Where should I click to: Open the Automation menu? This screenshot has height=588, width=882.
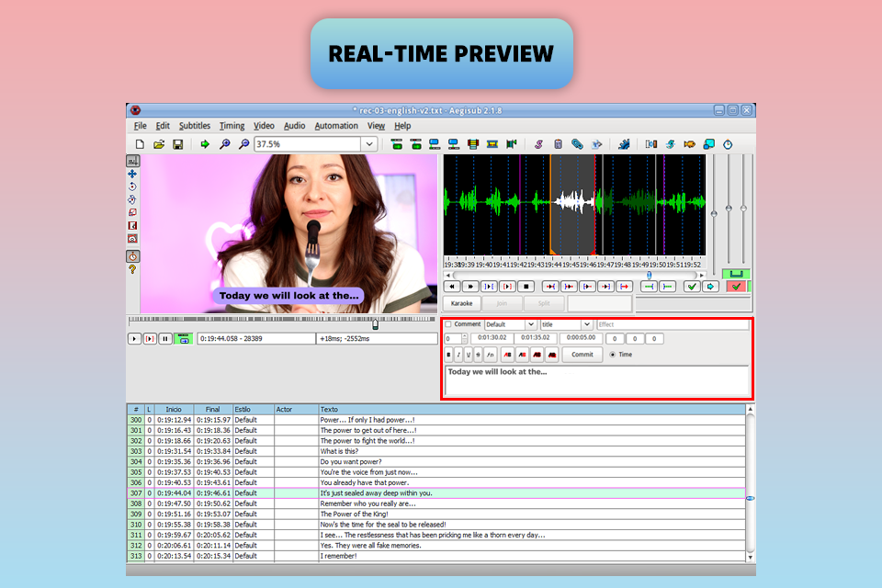coord(335,126)
